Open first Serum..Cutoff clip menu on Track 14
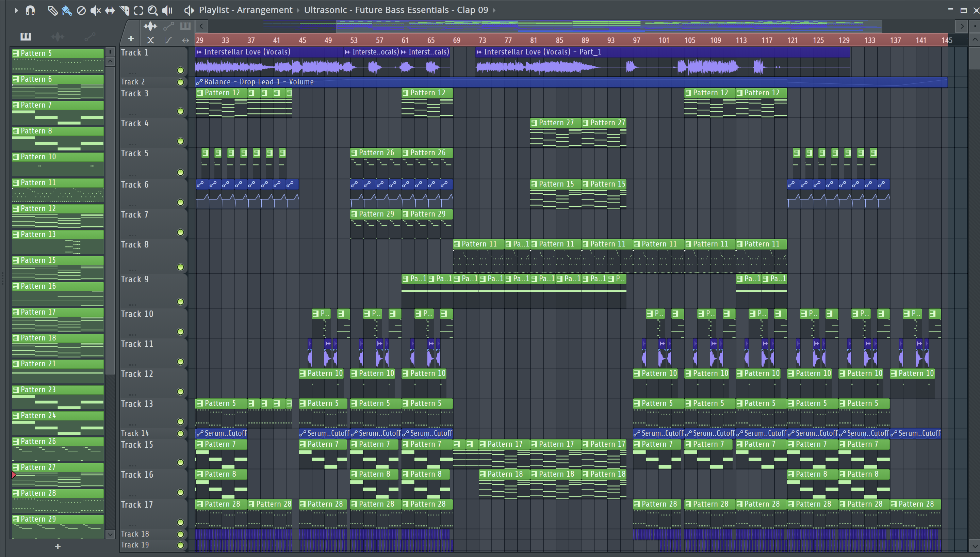This screenshot has height=557, width=980. coord(199,433)
